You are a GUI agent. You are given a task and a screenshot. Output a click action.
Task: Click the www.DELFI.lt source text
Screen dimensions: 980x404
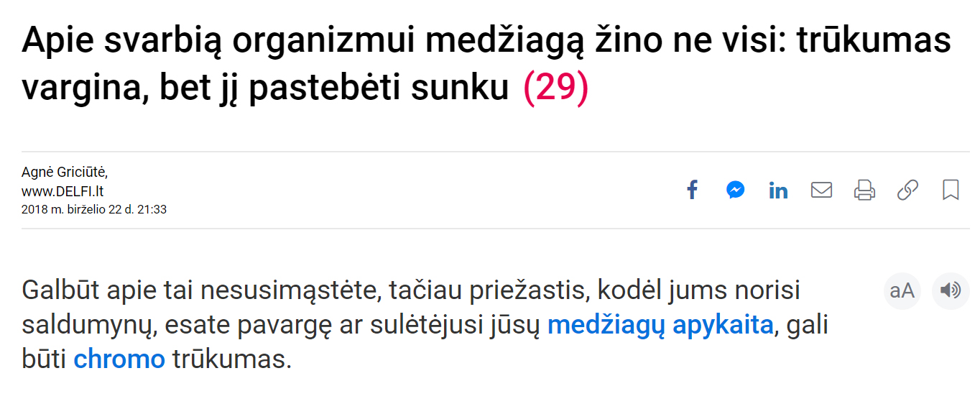point(63,191)
